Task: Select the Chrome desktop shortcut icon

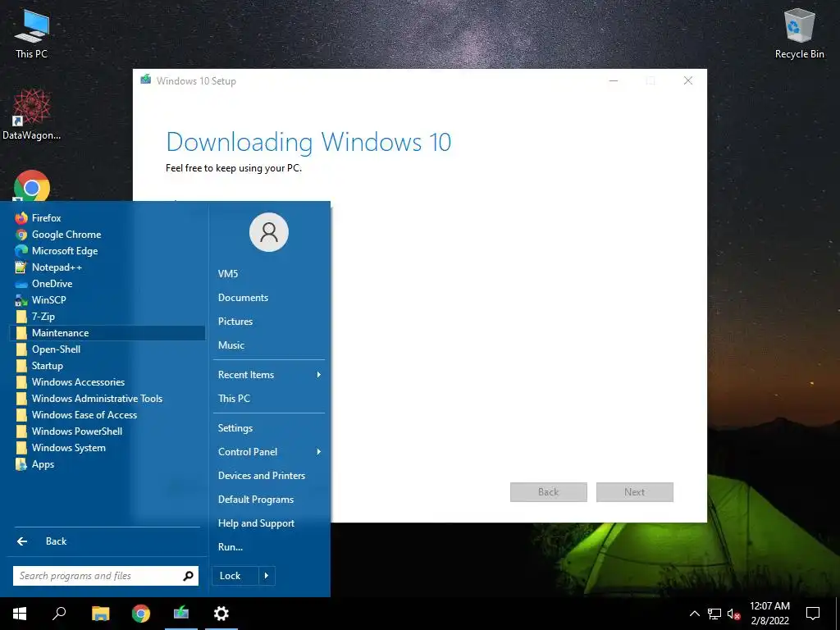Action: (32, 186)
